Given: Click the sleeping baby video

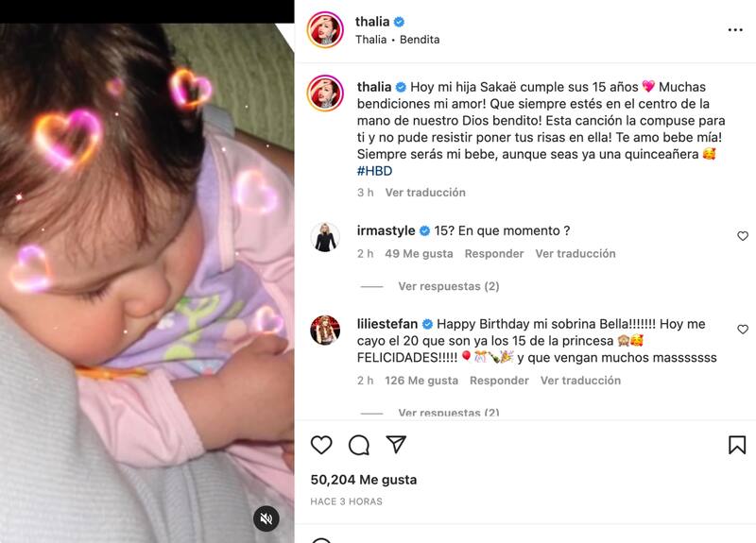Looking at the screenshot, I should tap(147, 282).
